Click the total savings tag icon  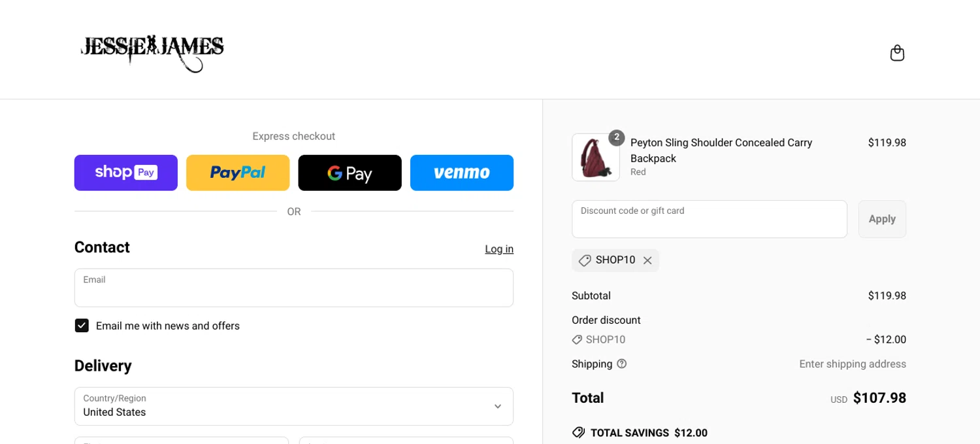coord(578,432)
